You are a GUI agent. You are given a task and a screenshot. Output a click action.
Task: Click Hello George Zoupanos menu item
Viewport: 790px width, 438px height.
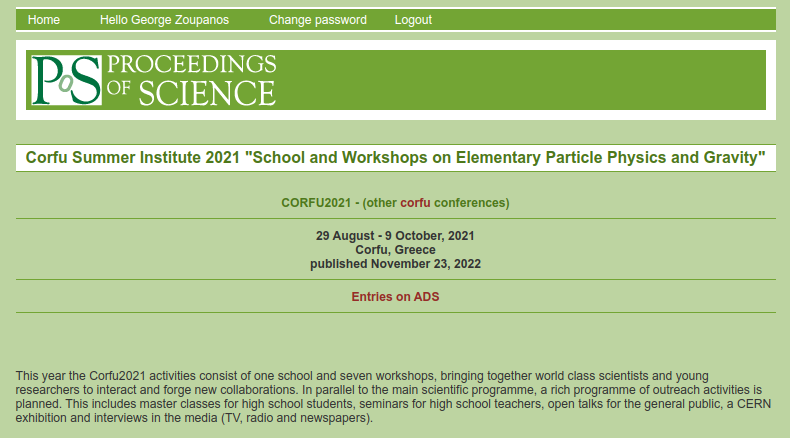click(x=164, y=20)
